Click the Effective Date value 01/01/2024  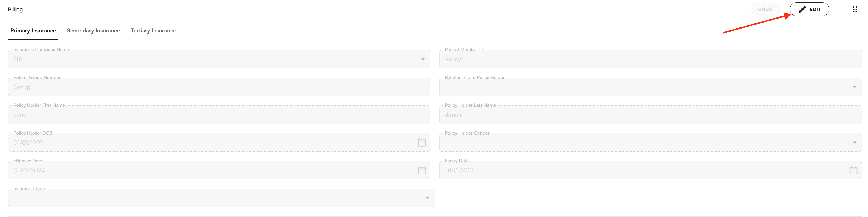(x=29, y=170)
